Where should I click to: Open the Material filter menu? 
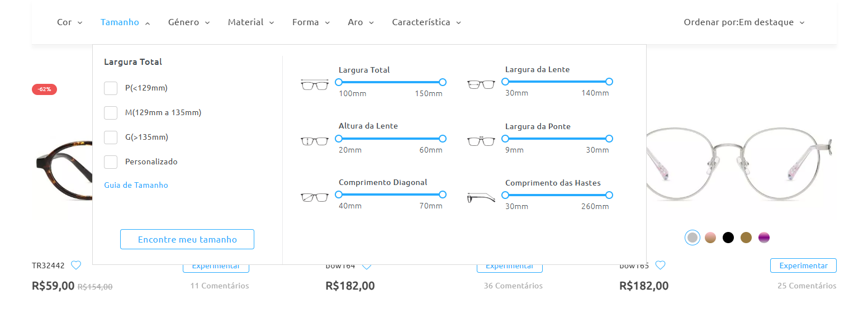pyautogui.click(x=251, y=22)
